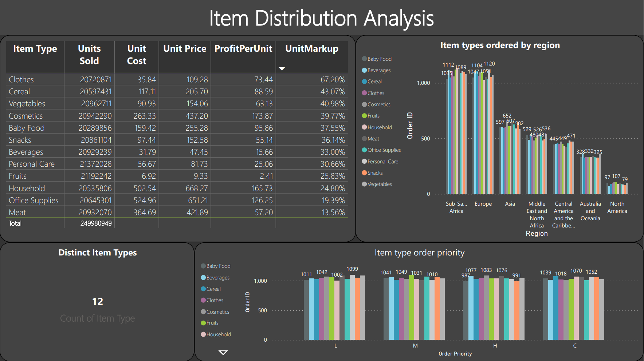Select the Cereal legend color dot
Screen dimensions: 644x361
[x=364, y=81]
